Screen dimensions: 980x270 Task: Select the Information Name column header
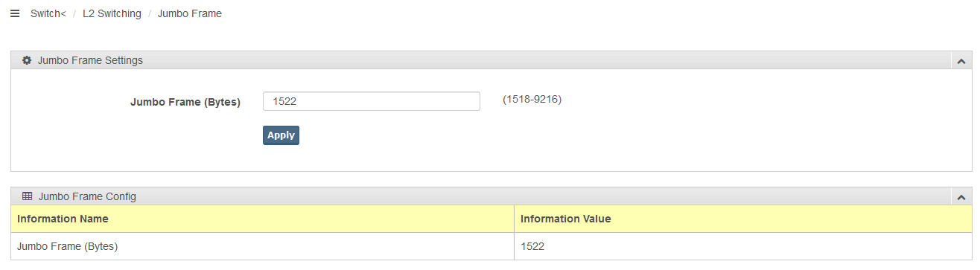click(x=63, y=219)
